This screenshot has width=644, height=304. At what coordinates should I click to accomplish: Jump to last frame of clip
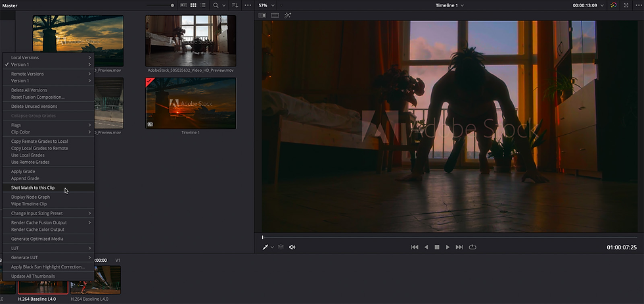(x=459, y=247)
